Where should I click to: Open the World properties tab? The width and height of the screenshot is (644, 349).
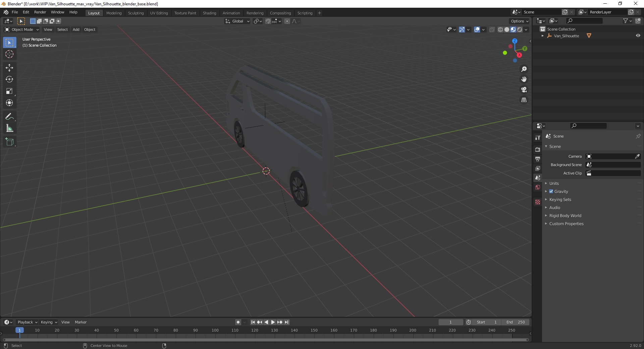[538, 187]
